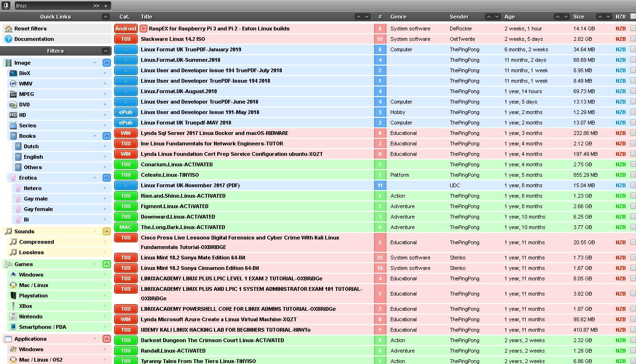
Task: Sort by Title ascending using up arrow
Action: click(358, 17)
